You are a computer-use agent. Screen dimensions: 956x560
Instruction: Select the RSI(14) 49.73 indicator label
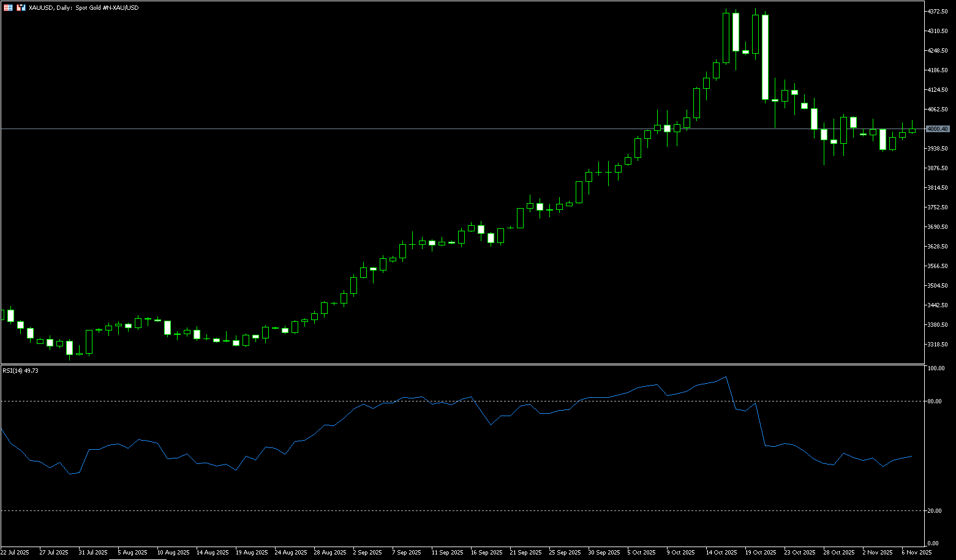click(x=20, y=371)
